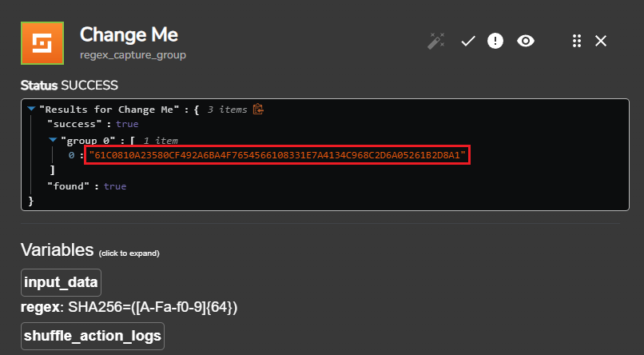Collapse the "group 0" array node

(x=53, y=140)
